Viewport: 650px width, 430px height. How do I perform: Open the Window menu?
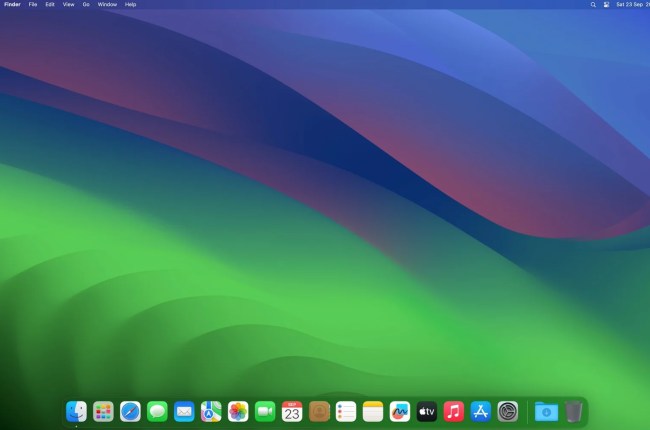pos(107,5)
